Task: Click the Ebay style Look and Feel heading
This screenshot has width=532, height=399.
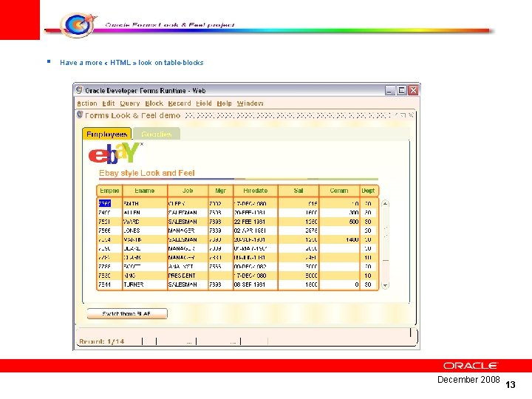Action: 146,173
